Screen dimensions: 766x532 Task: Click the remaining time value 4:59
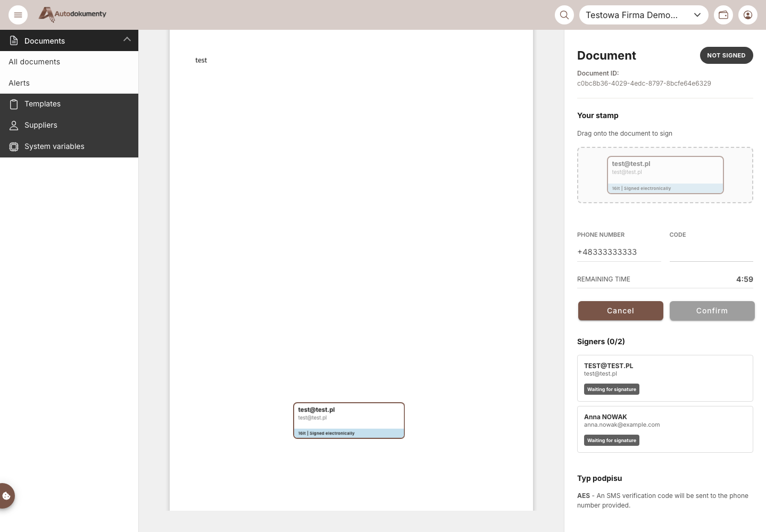click(x=745, y=279)
